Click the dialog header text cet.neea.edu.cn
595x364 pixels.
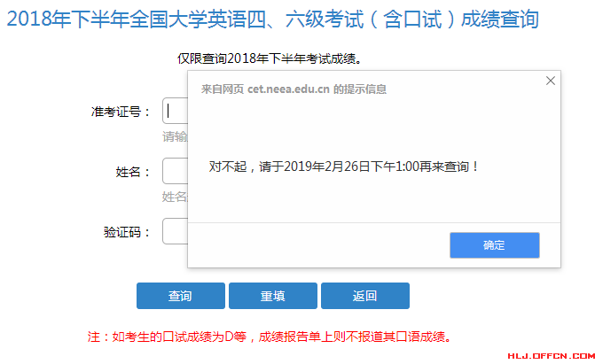[x=288, y=89]
